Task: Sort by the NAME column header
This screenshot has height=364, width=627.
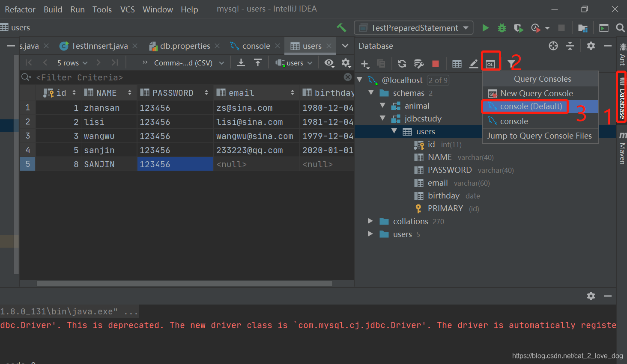Action: [x=108, y=93]
